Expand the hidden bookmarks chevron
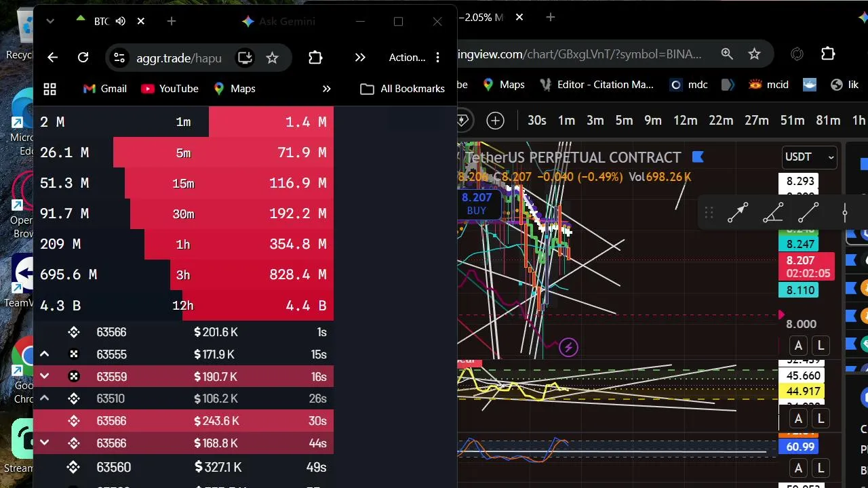Image resolution: width=868 pixels, height=488 pixels. tap(326, 89)
